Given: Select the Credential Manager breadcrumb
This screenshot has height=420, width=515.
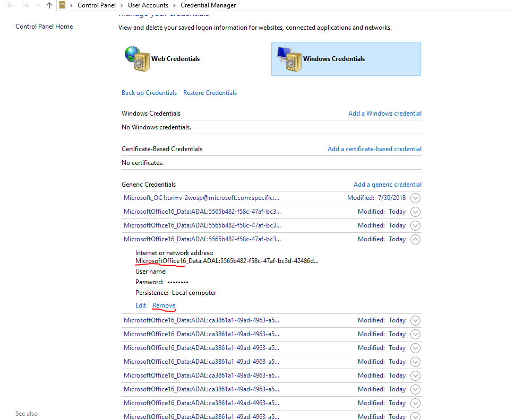Looking at the screenshot, I should 208,5.
